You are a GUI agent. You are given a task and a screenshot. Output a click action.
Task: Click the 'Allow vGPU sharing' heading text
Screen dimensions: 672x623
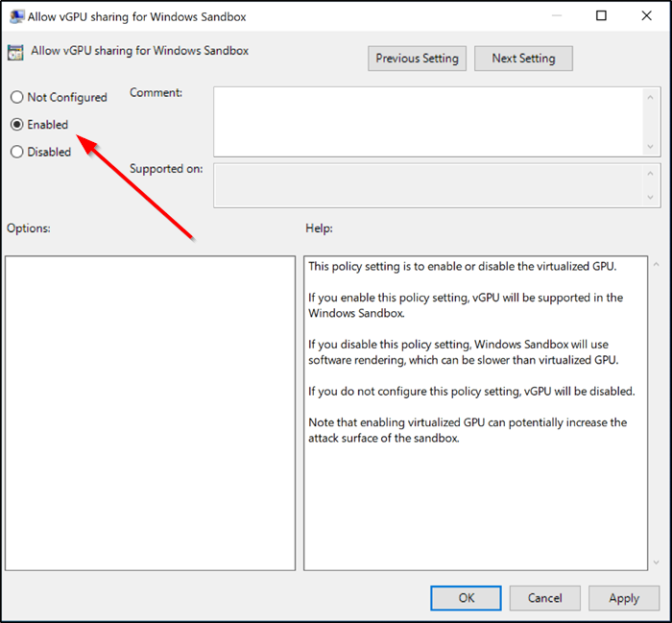click(140, 51)
